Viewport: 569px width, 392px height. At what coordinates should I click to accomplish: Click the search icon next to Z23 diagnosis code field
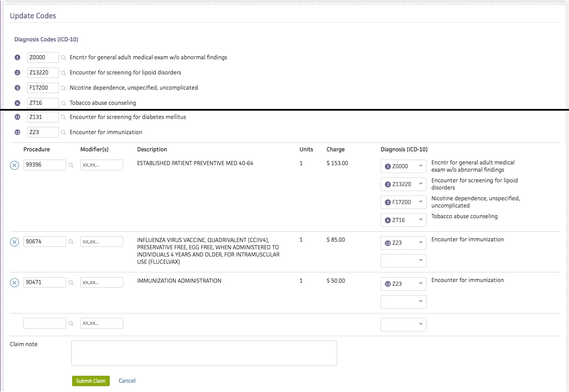coord(63,132)
